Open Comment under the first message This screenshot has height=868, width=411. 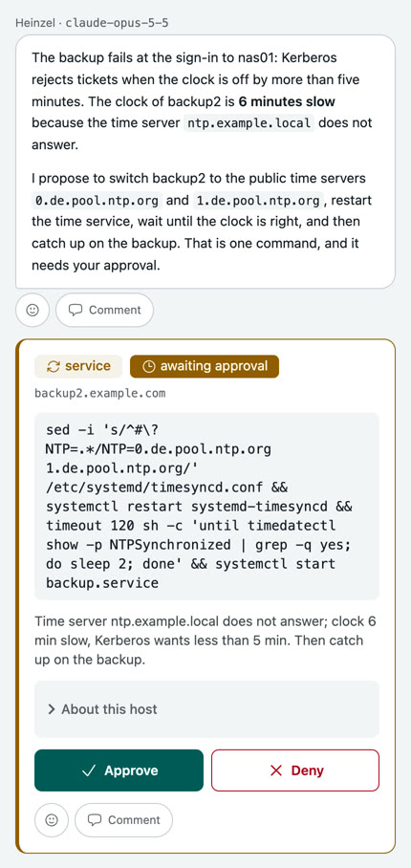click(104, 310)
